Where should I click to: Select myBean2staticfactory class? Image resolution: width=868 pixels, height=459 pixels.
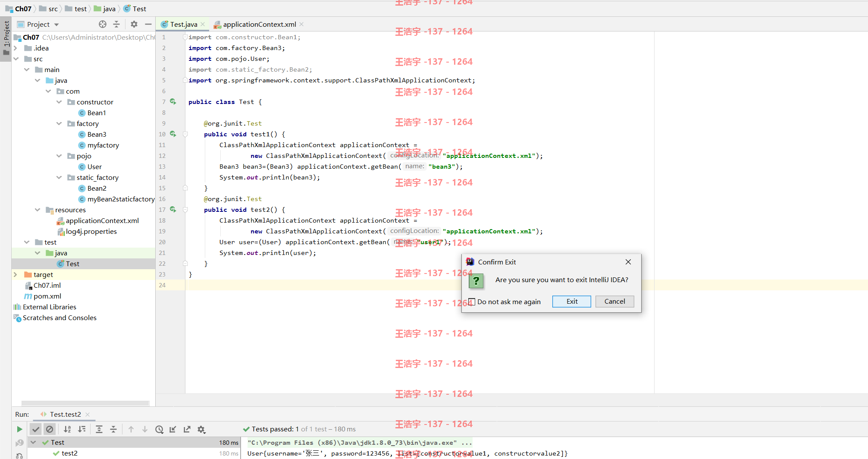coord(116,199)
